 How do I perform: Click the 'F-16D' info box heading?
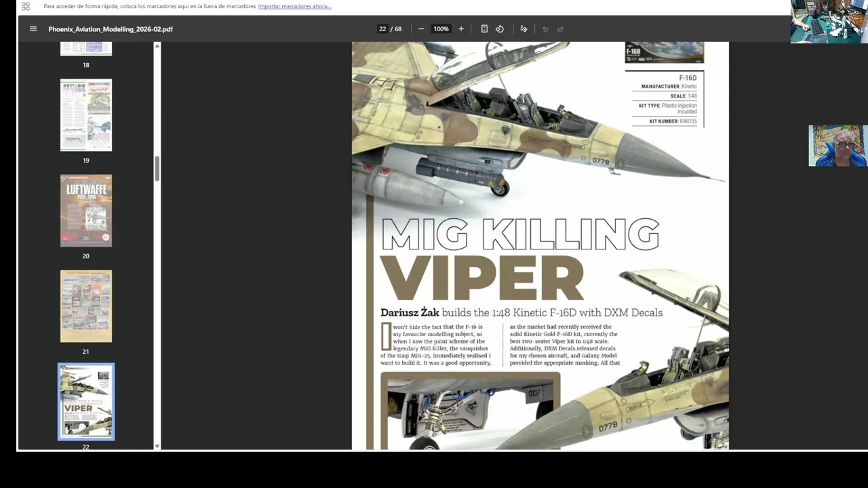[688, 78]
